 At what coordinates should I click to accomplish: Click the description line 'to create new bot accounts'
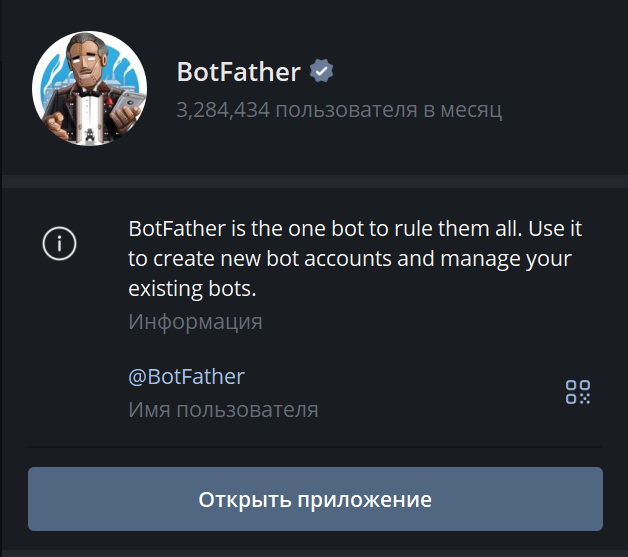click(350, 259)
